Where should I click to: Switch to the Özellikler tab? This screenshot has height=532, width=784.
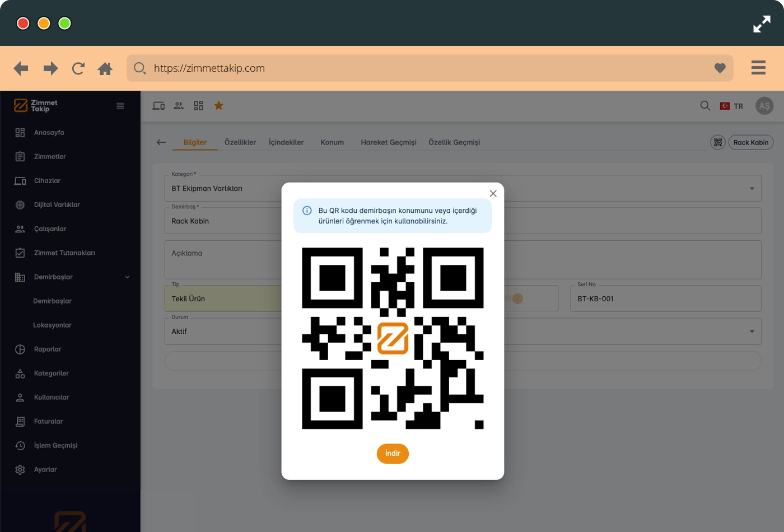click(x=240, y=142)
